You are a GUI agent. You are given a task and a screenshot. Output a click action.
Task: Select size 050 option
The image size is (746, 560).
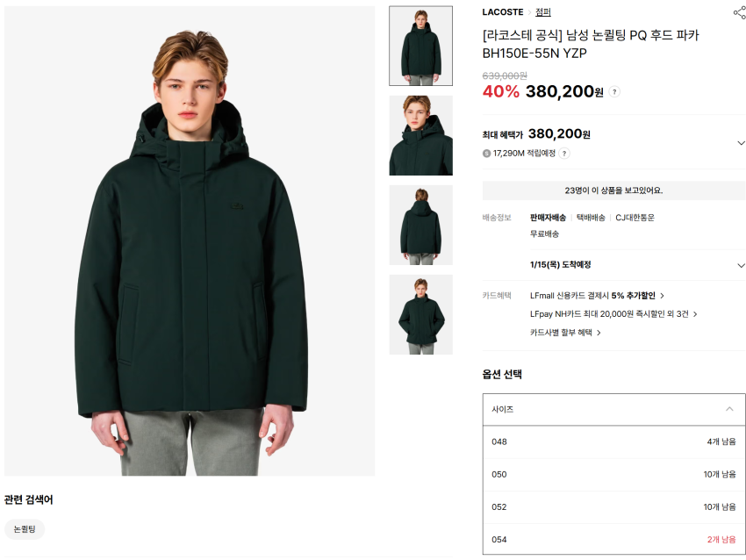click(x=613, y=474)
